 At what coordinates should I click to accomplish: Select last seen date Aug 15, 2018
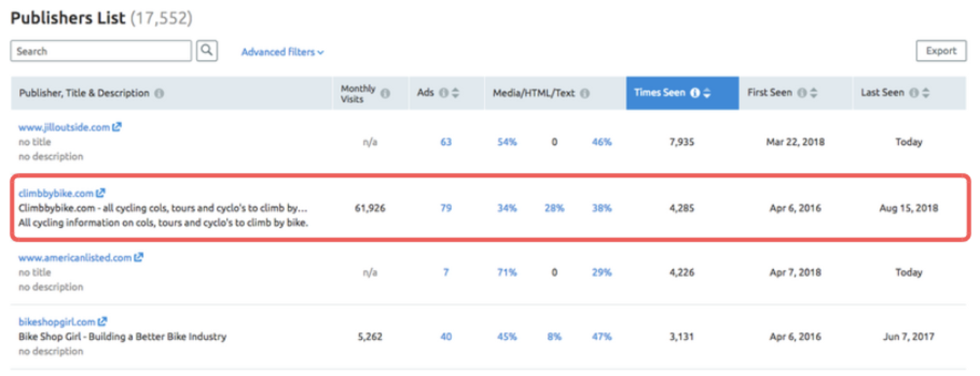coord(908,208)
